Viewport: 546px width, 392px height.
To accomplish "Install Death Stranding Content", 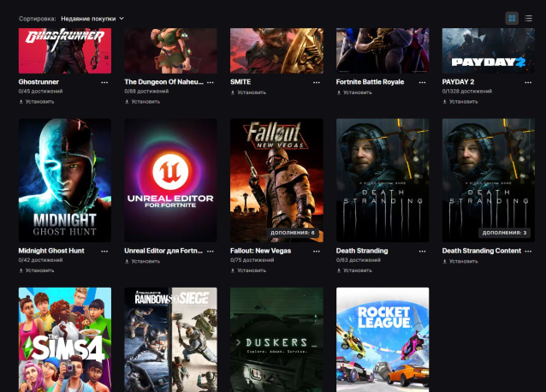I will click(x=460, y=261).
